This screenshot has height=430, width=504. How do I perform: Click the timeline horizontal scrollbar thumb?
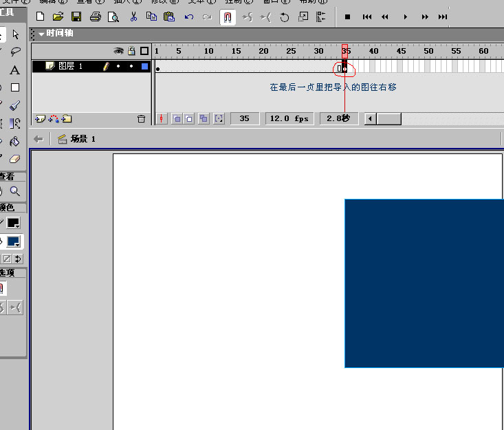click(388, 118)
